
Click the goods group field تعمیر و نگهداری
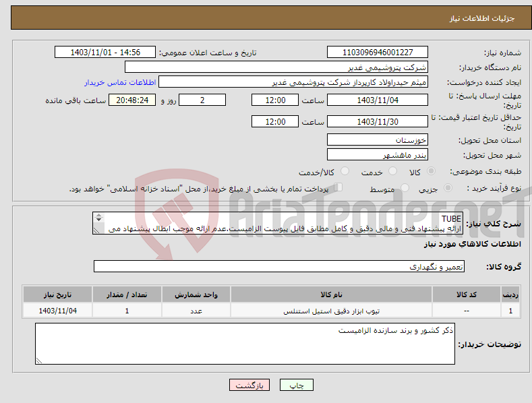click(279, 267)
